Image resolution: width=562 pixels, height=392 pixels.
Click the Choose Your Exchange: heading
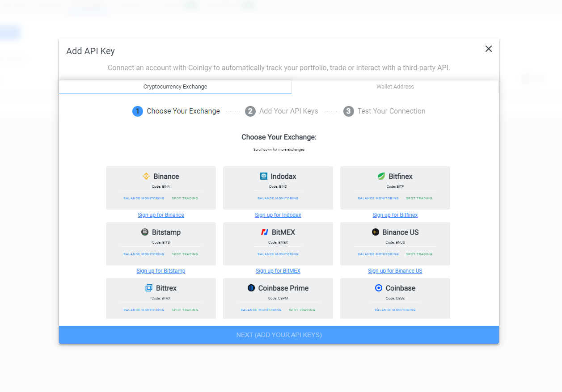(x=279, y=137)
